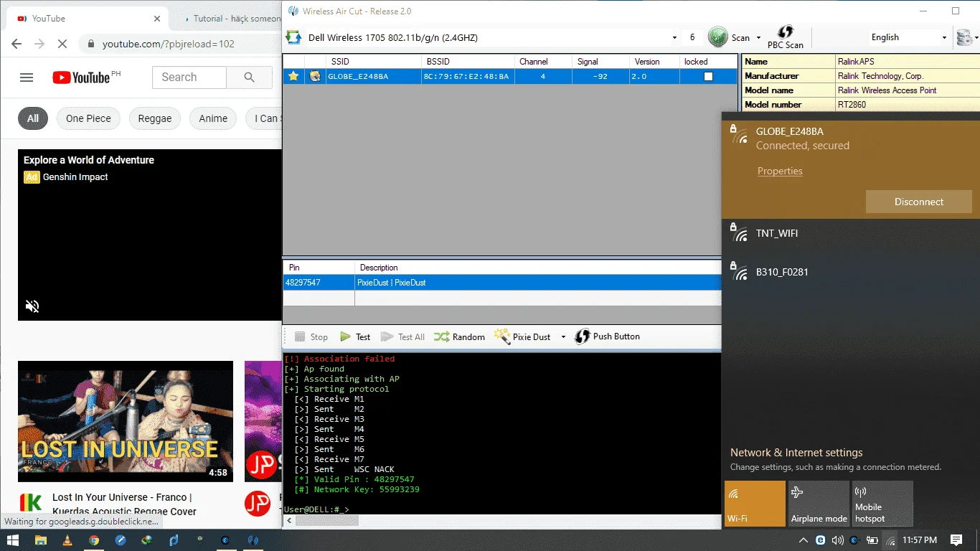980x551 pixels.
Task: Click the Channel column header
Action: tap(543, 62)
